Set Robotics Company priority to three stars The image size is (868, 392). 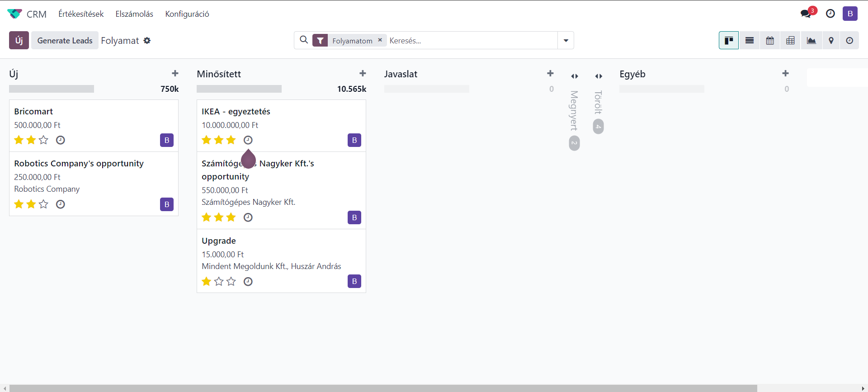(x=43, y=204)
